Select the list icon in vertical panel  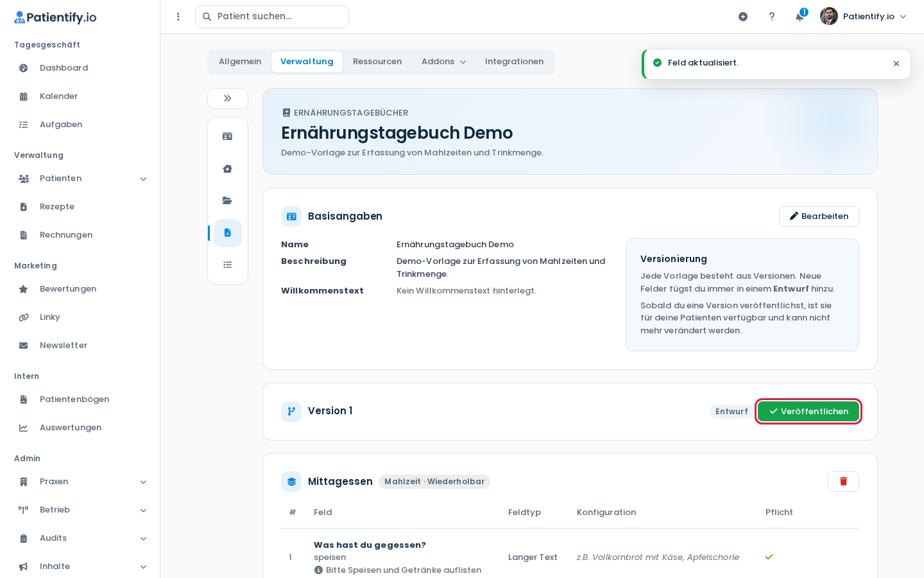pos(228,265)
